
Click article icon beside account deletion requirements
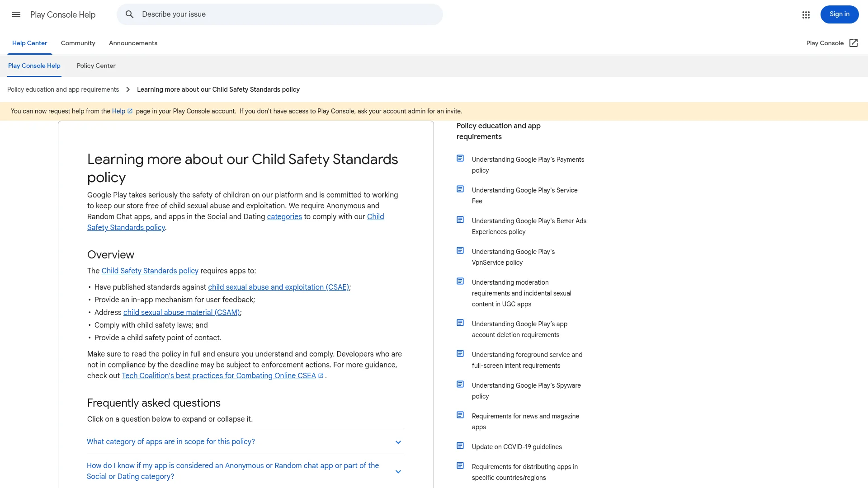[x=460, y=323]
